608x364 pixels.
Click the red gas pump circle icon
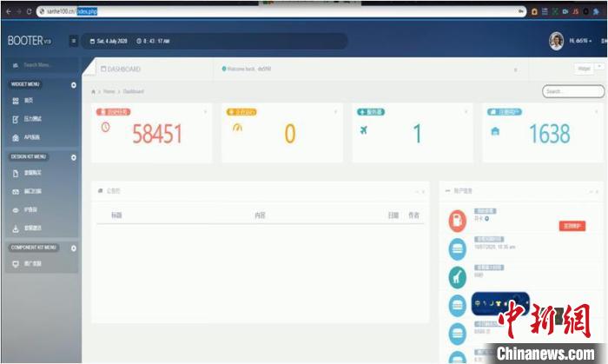coord(458,222)
